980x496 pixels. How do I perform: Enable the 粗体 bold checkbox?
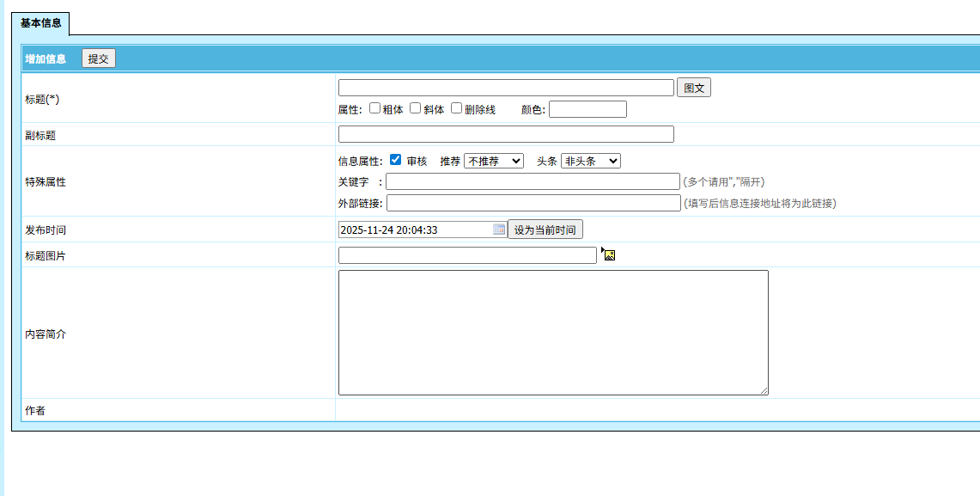375,108
